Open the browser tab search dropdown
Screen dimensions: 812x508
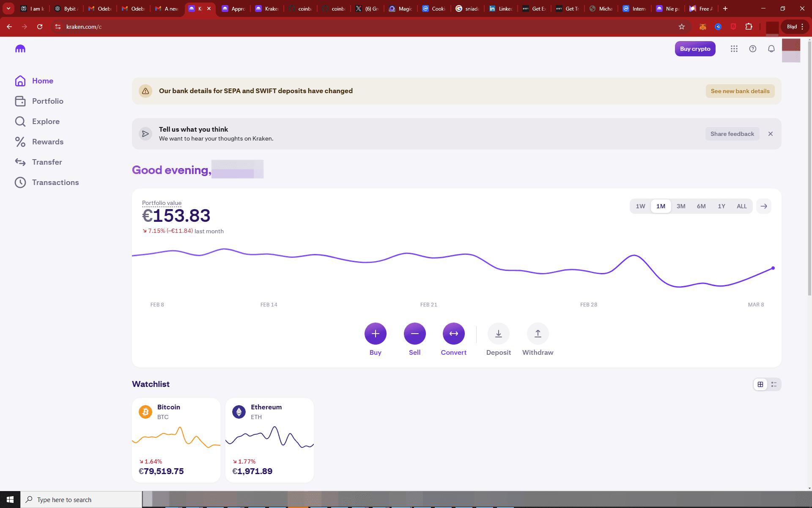8,8
